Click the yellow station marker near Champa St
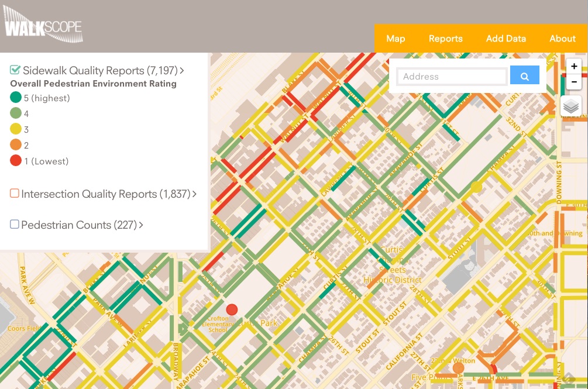588x389 pixels. [476, 186]
